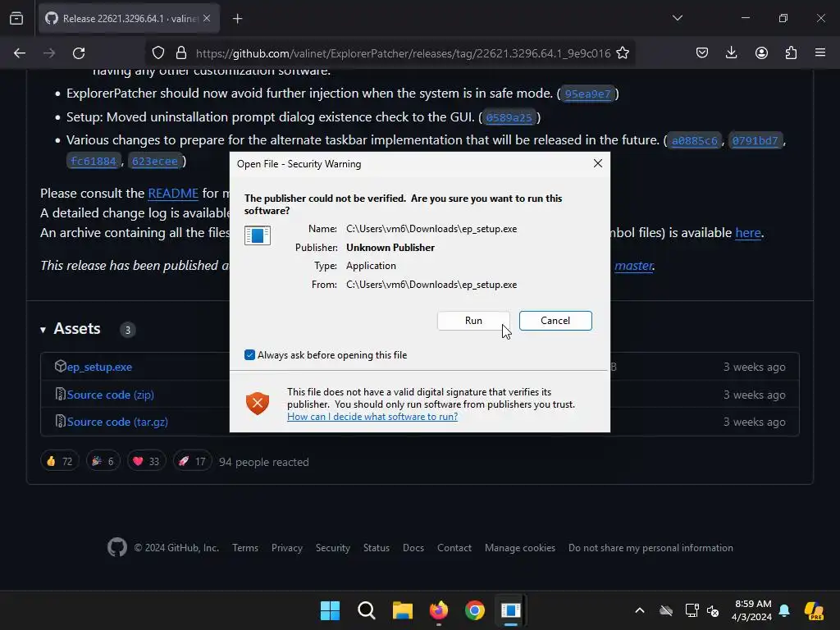Open the Terms footer link

tap(244, 547)
